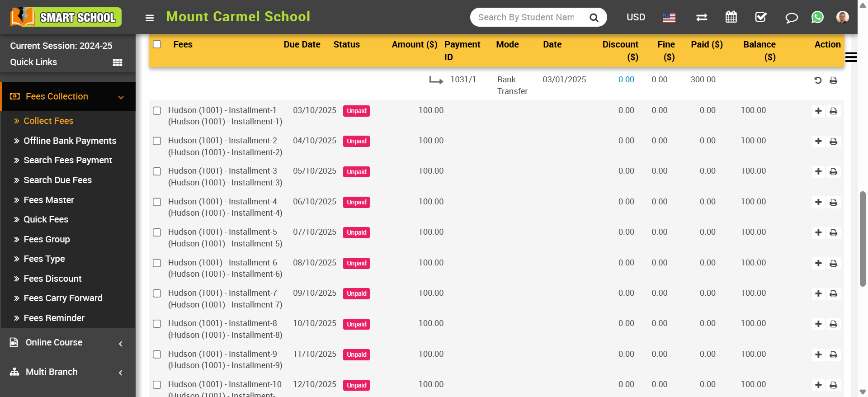
Task: Print Installment-7 fee row
Action: [834, 293]
